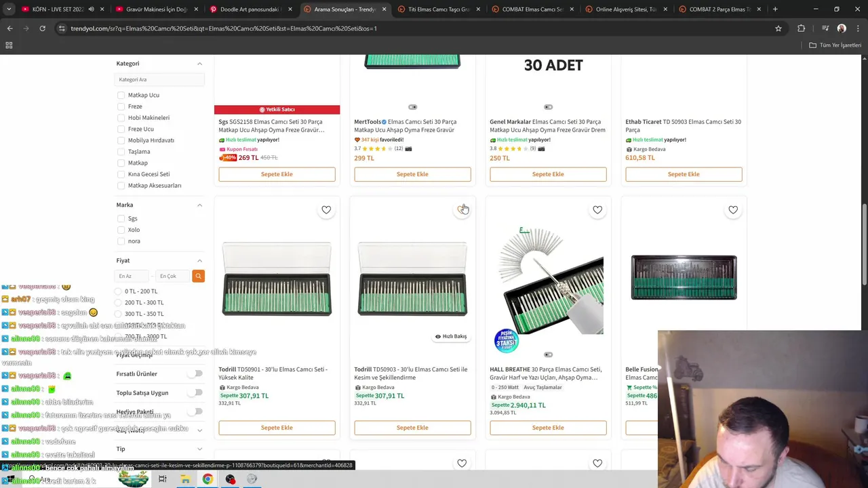Open the HALL BREATHE product image
The width and height of the screenshot is (868, 488).
(x=548, y=279)
